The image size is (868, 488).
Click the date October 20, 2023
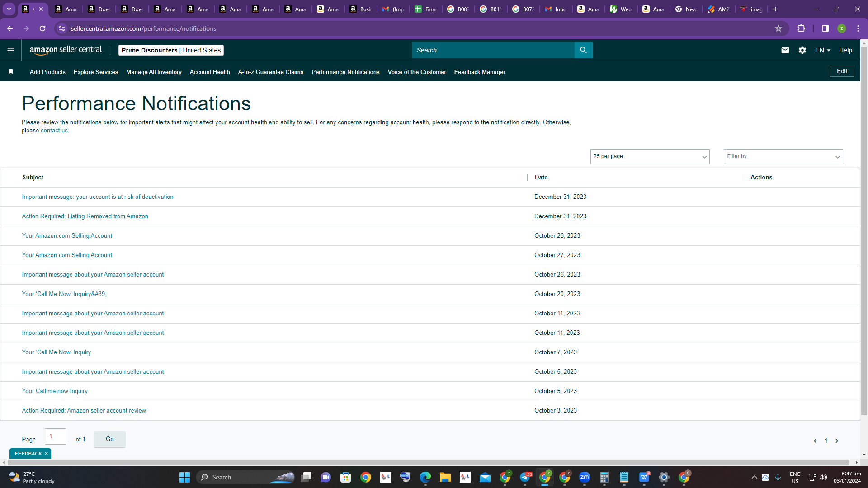(x=557, y=294)
